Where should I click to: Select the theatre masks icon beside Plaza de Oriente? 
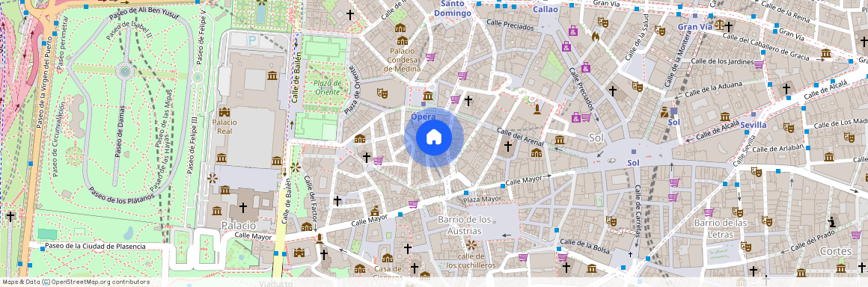(x=382, y=93)
